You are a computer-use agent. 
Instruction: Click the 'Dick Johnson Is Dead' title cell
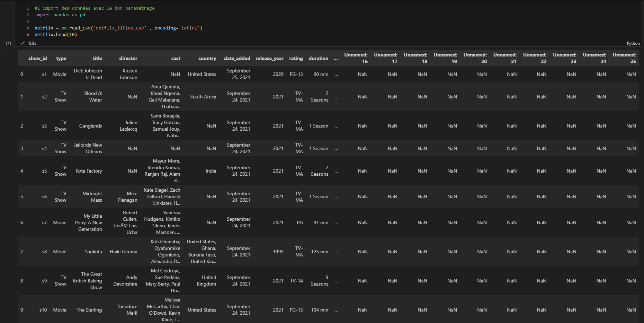(x=88, y=74)
